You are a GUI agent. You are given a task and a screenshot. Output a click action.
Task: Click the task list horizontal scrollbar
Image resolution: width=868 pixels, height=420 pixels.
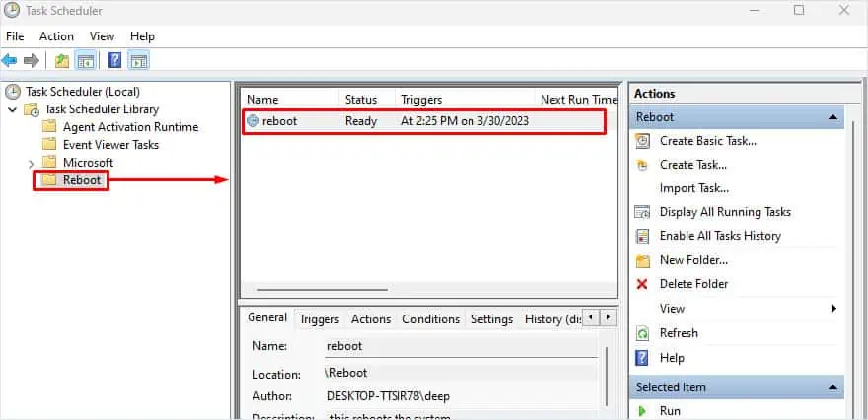pyautogui.click(x=323, y=290)
